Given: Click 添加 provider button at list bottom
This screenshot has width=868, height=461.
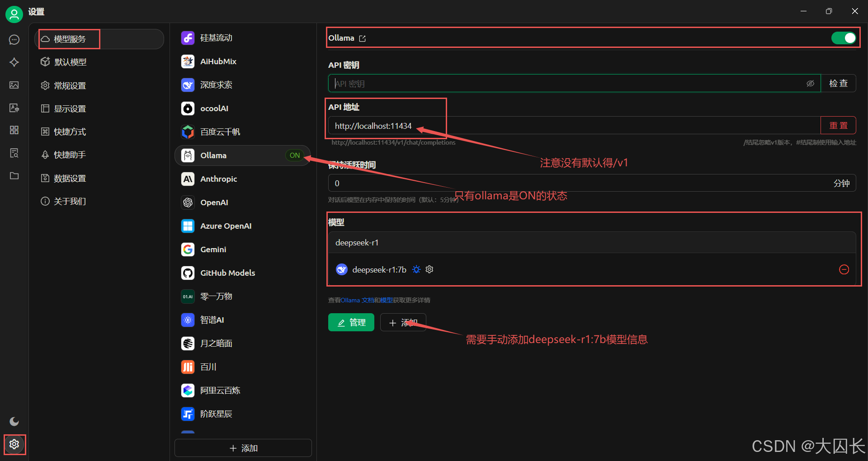Looking at the screenshot, I should pyautogui.click(x=243, y=448).
